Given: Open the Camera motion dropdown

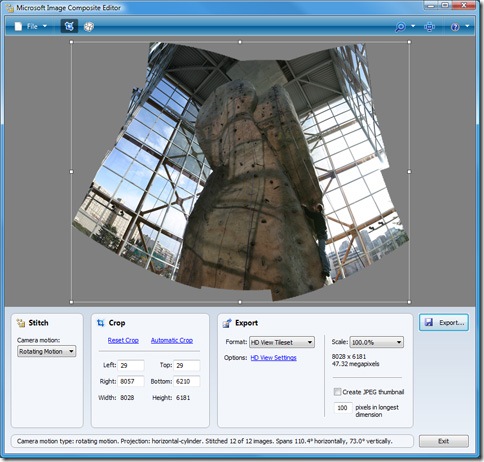Looking at the screenshot, I should [x=47, y=351].
